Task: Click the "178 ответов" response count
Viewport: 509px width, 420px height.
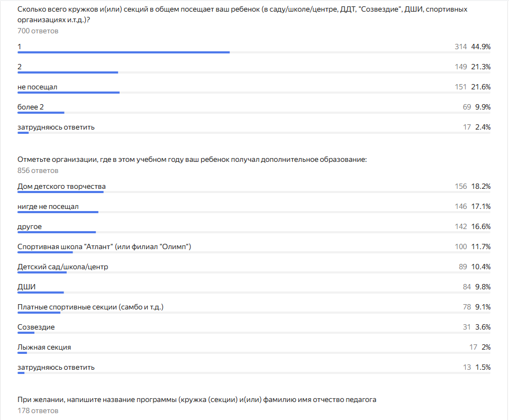Action: [38, 410]
